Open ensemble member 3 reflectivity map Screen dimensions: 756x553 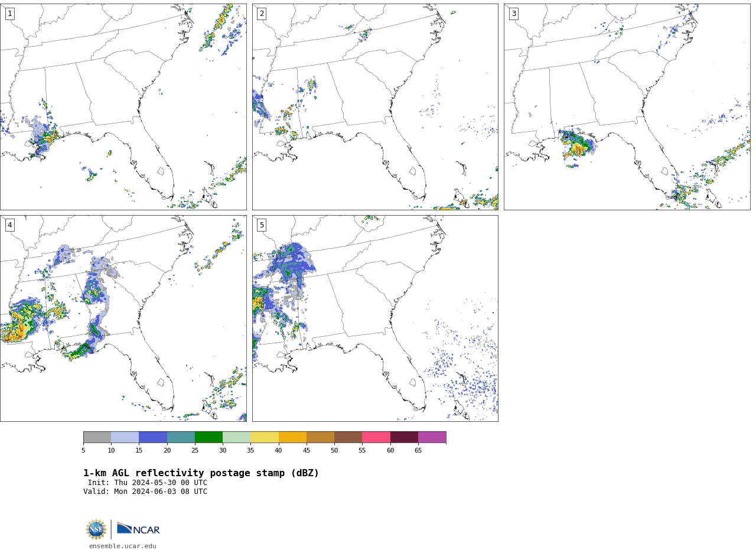click(x=627, y=107)
